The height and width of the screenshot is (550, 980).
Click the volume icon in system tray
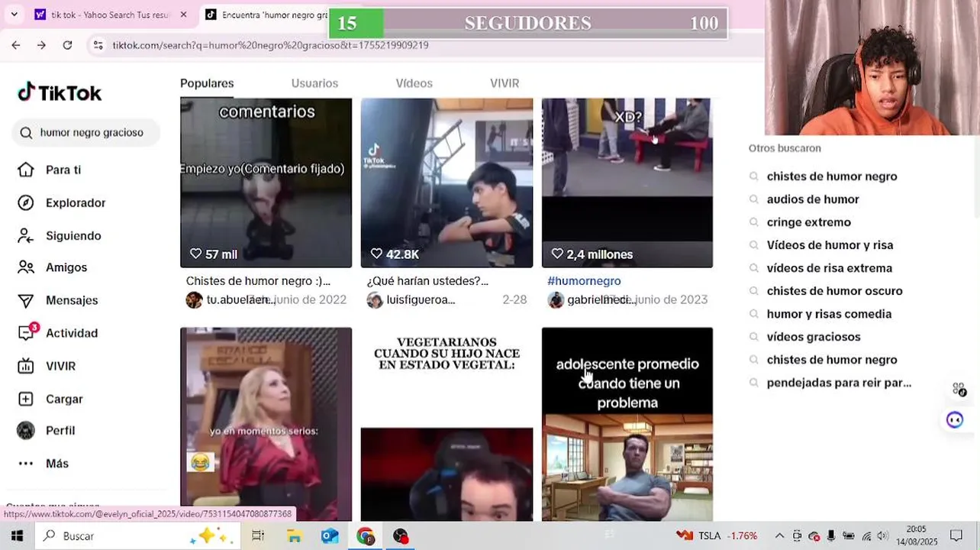tap(883, 535)
